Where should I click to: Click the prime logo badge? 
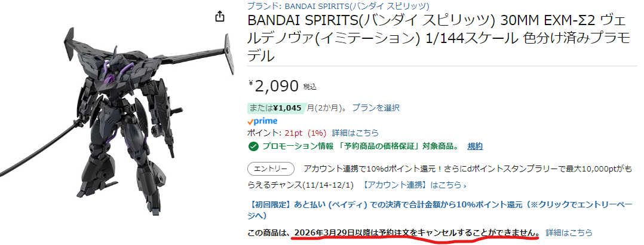coord(262,121)
